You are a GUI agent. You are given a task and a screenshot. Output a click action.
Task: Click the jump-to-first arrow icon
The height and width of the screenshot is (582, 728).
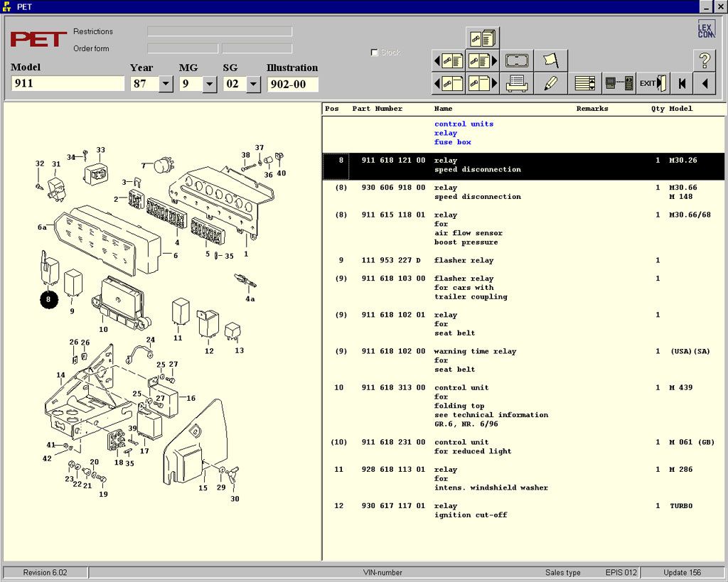click(x=682, y=83)
